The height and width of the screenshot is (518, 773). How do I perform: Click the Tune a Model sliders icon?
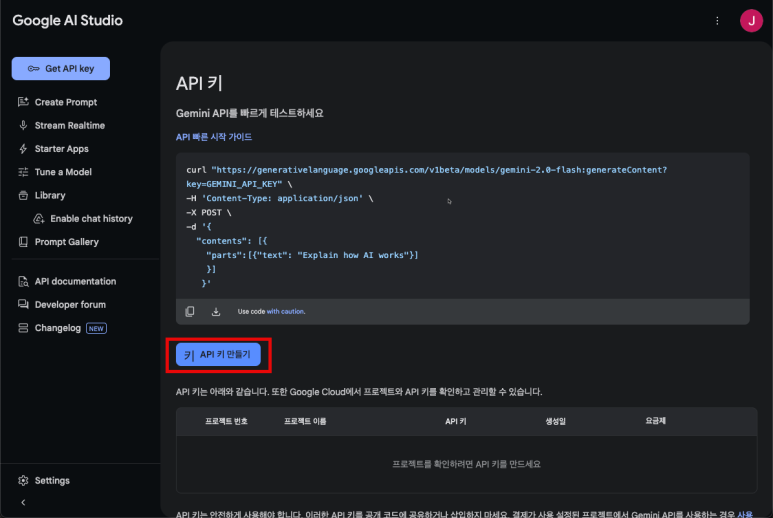tap(23, 172)
